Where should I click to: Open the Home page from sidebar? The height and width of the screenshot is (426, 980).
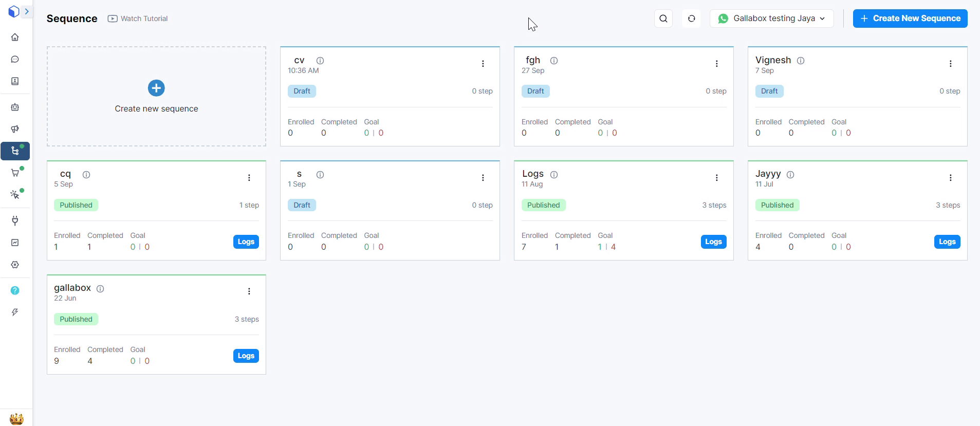click(x=15, y=38)
